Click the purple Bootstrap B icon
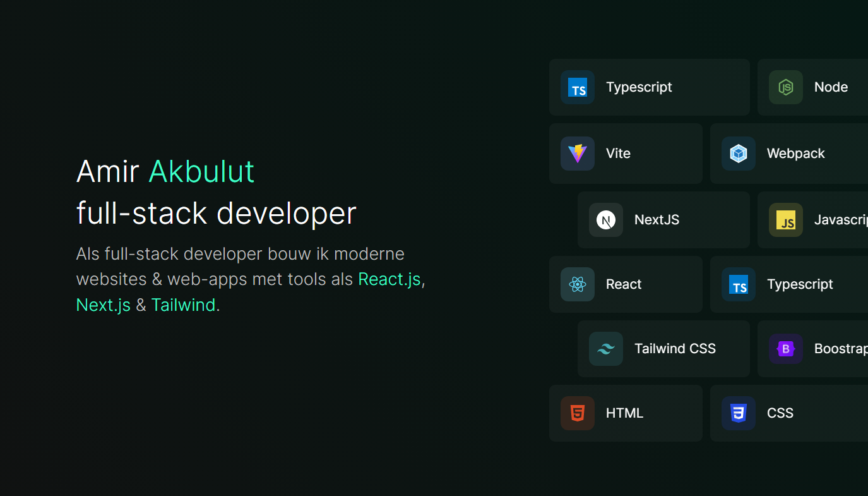 (x=785, y=349)
